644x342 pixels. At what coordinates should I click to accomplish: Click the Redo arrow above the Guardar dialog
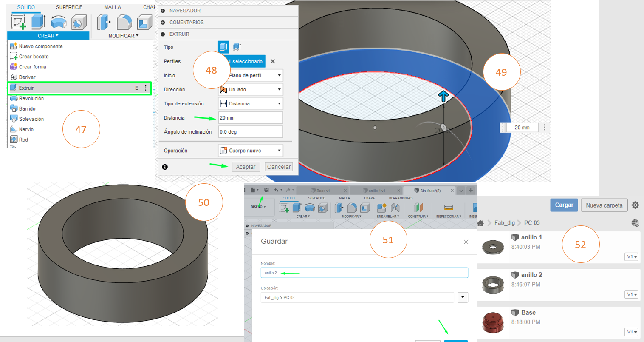(x=288, y=190)
